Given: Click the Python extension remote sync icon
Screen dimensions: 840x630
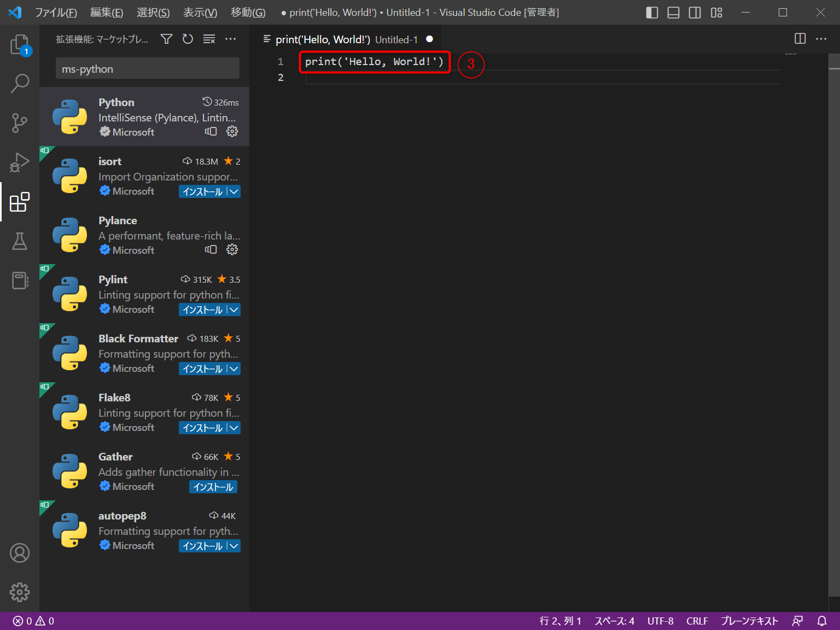Looking at the screenshot, I should (211, 131).
